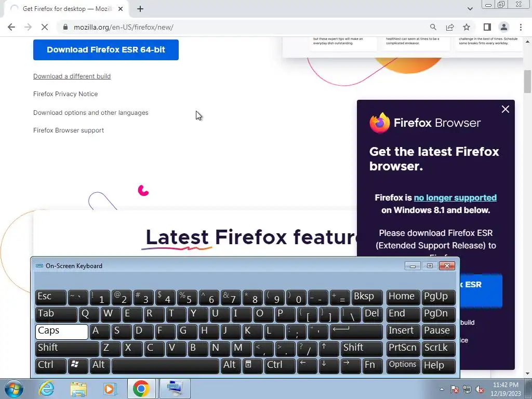Click the Del key on On-Screen Keyboard
The image size is (532, 399).
tap(373, 314)
